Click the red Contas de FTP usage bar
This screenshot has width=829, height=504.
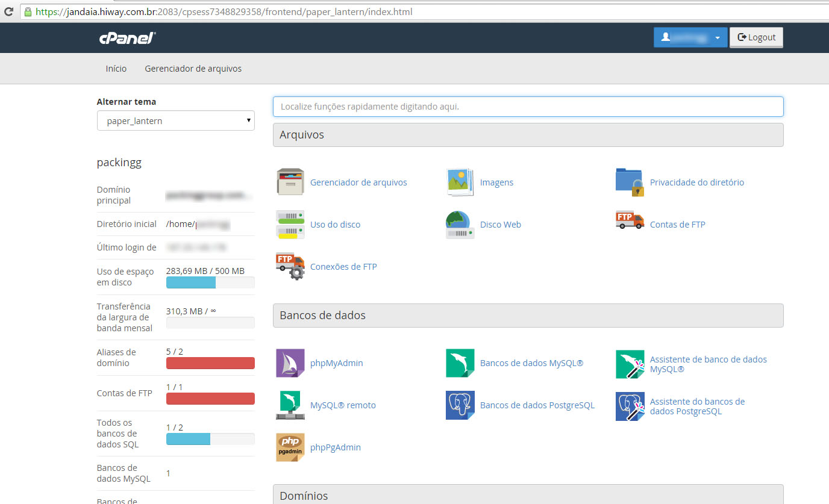coord(210,399)
